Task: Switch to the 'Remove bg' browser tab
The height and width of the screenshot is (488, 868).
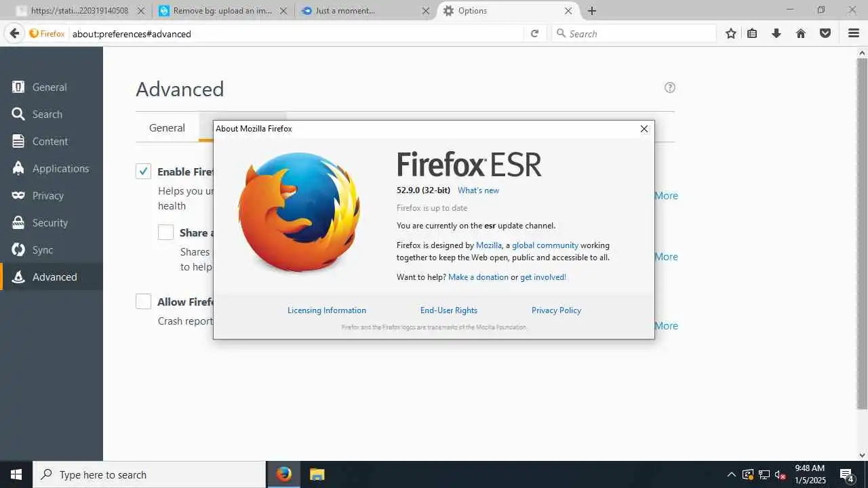Action: (224, 11)
